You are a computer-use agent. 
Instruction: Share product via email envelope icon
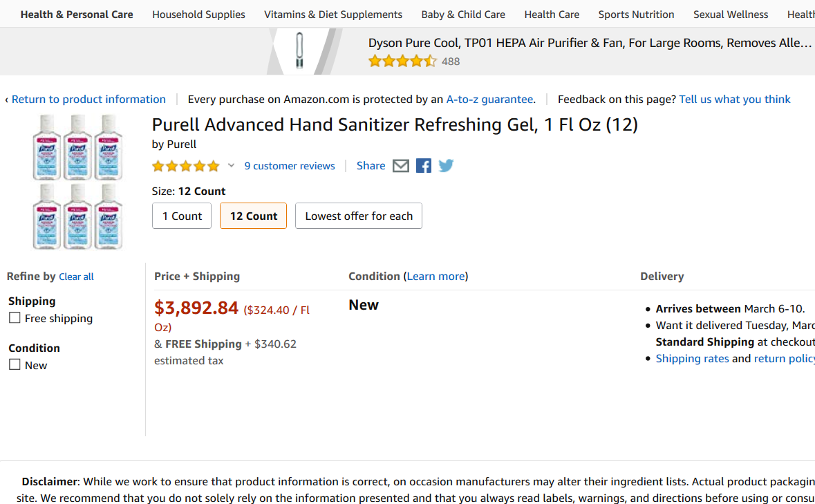[401, 166]
